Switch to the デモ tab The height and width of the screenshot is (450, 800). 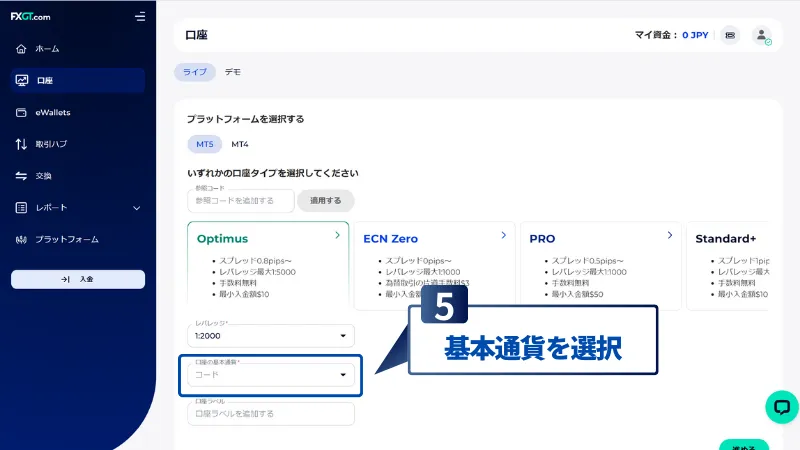pyautogui.click(x=233, y=72)
